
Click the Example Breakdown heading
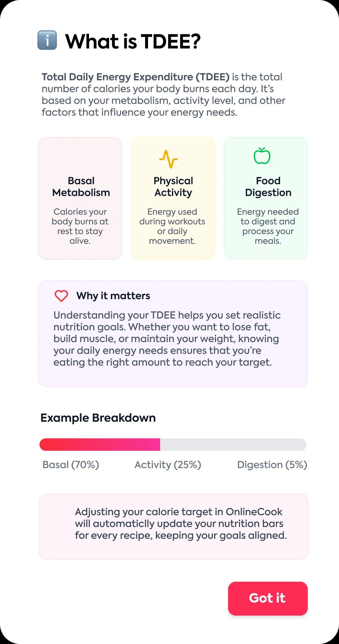[98, 418]
